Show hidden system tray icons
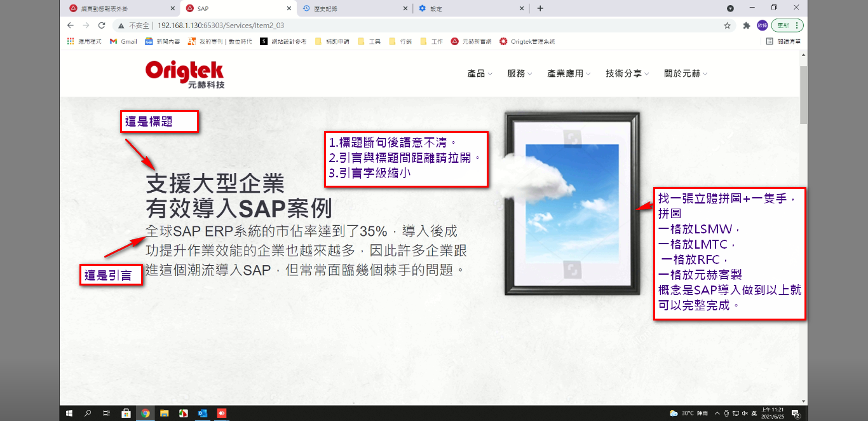 point(717,413)
